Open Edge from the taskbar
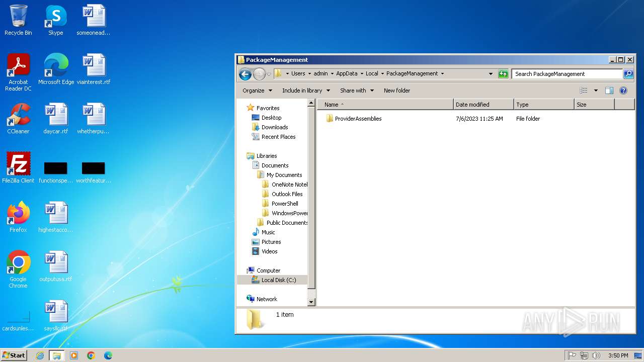644x362 pixels. click(x=108, y=355)
